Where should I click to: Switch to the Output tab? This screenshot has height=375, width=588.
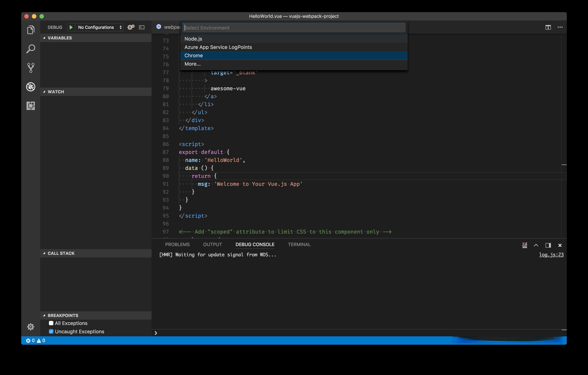coord(212,244)
